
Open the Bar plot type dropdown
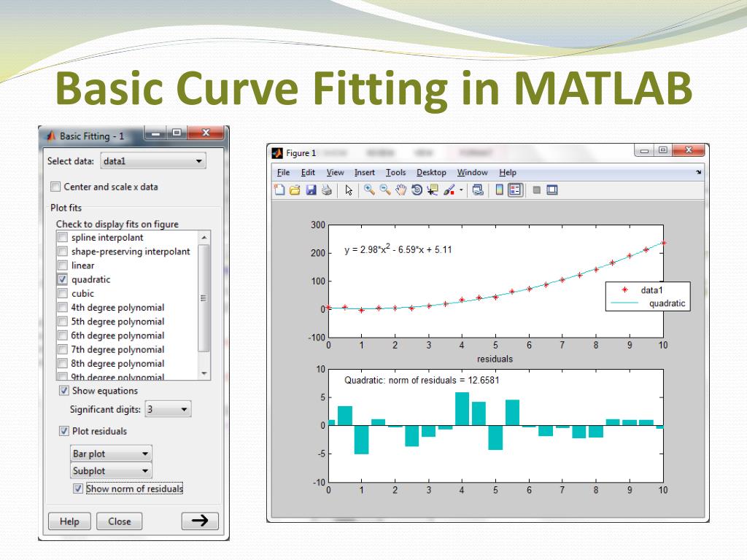click(111, 454)
